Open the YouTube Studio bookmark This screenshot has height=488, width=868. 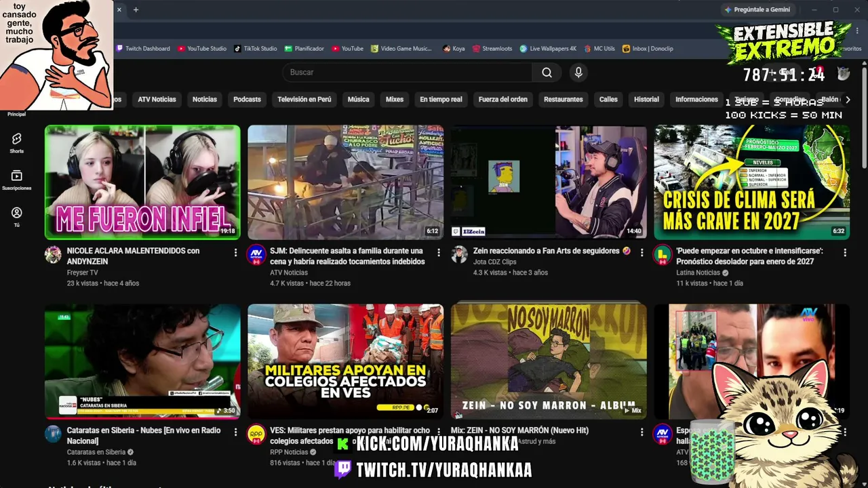click(x=202, y=49)
